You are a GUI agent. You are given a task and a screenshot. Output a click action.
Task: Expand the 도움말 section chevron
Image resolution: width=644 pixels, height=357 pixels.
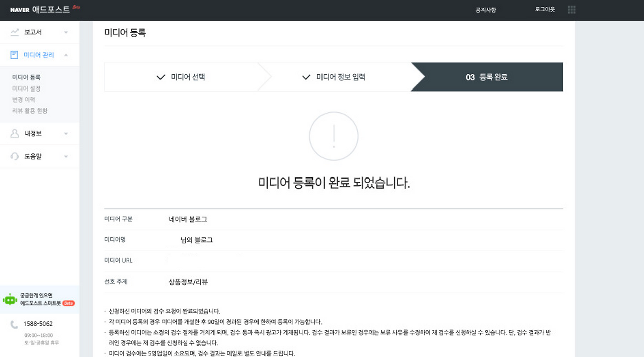click(65, 156)
